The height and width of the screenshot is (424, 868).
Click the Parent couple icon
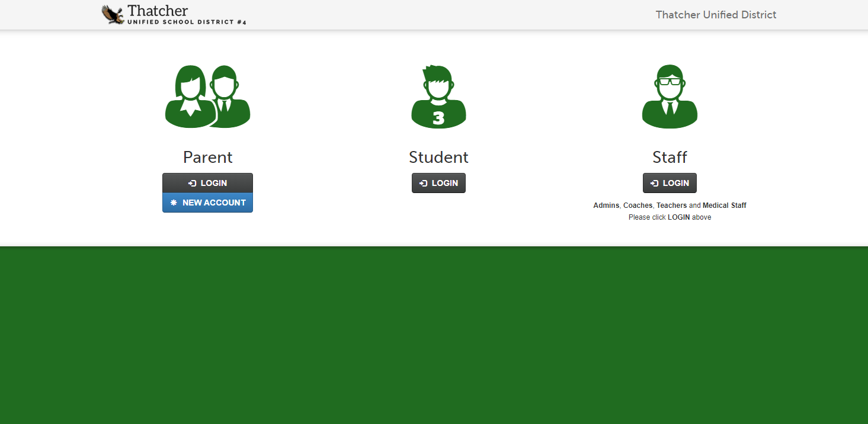[207, 97]
